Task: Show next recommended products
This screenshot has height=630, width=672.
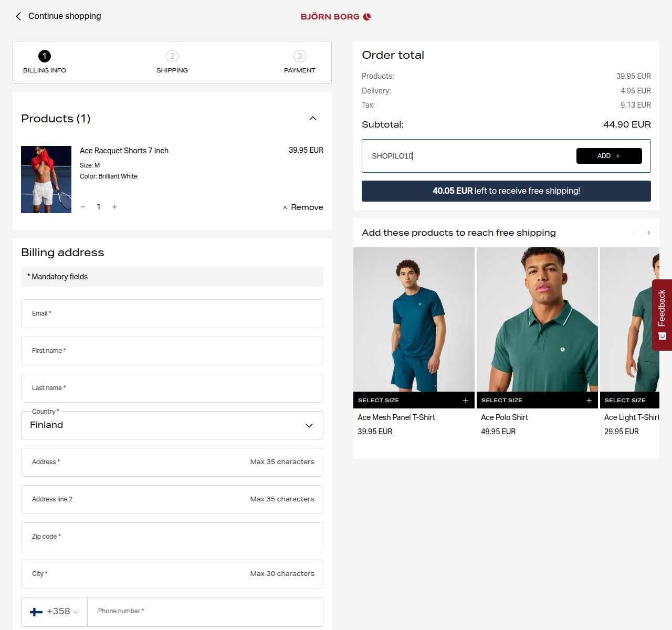Action: click(x=648, y=233)
